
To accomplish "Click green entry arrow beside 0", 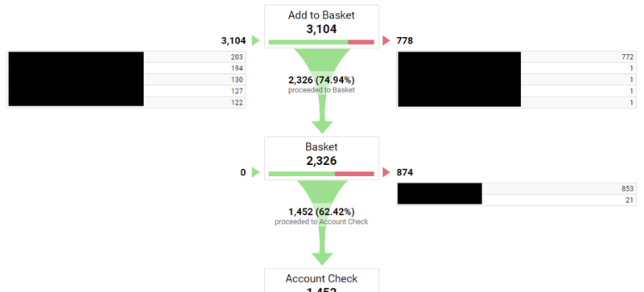I will (x=256, y=172).
